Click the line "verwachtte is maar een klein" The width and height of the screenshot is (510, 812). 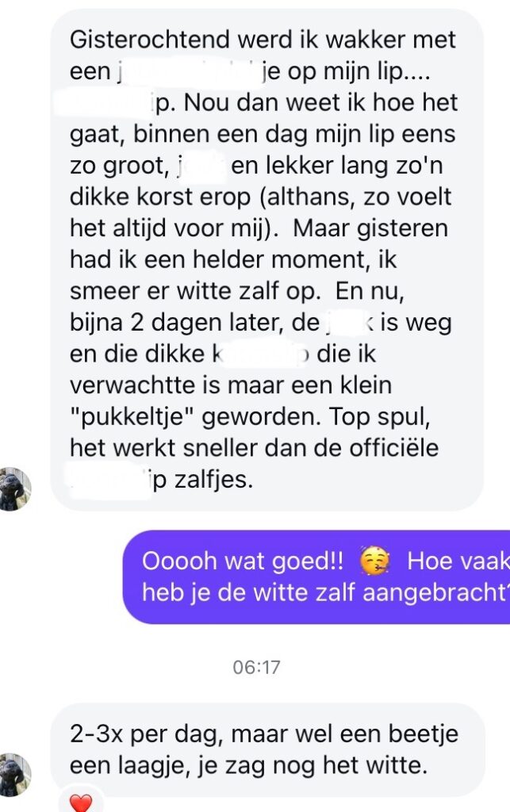pyautogui.click(x=231, y=385)
